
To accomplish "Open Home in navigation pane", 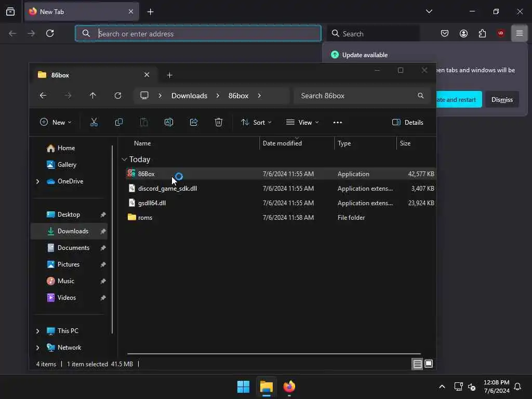I will pos(66,148).
